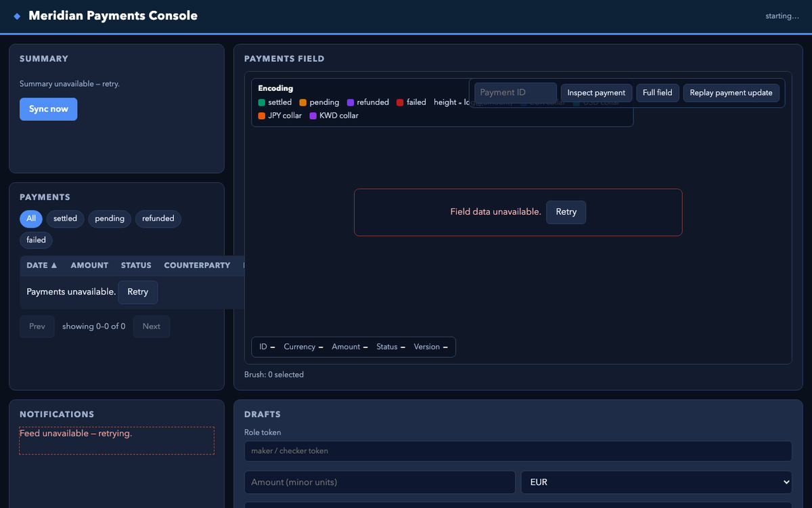The height and width of the screenshot is (508, 812).
Task: Click the Counterparty column header
Action: tap(197, 266)
